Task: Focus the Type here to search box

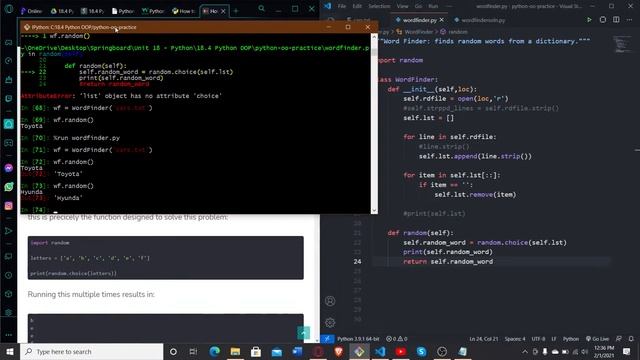Action: click(x=92, y=351)
